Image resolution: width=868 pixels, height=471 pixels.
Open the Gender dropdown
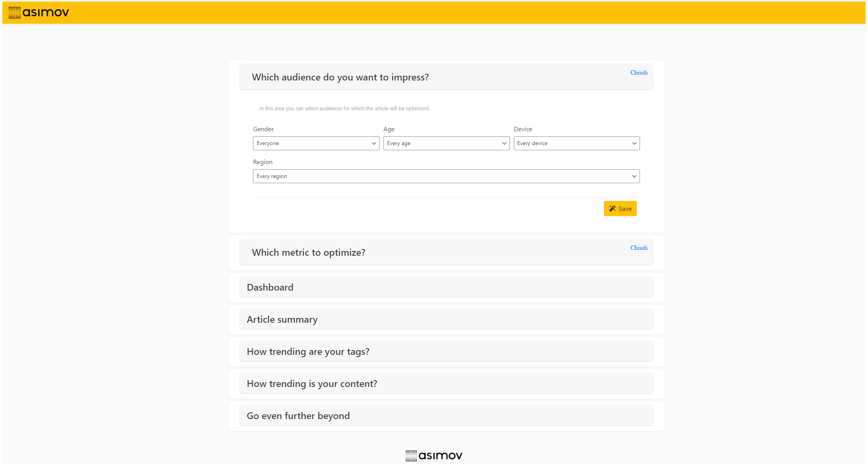(316, 144)
